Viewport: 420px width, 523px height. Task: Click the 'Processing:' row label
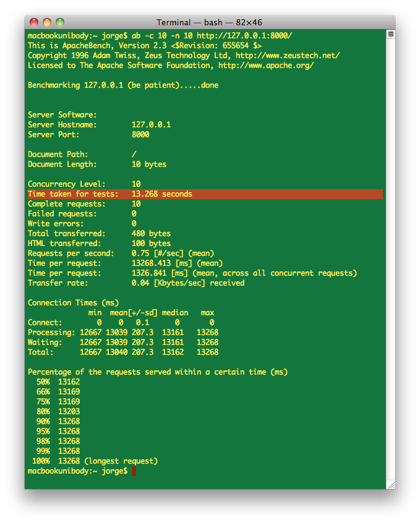[51, 333]
